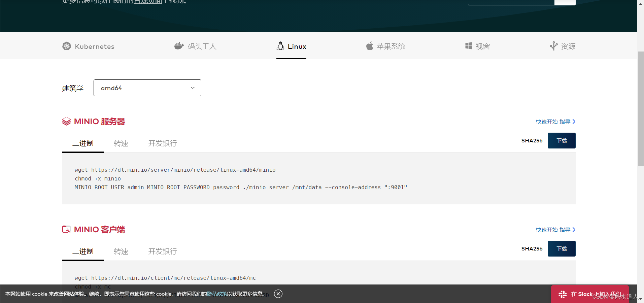Click the MINIO_ROOT_USER command line

coord(241,187)
